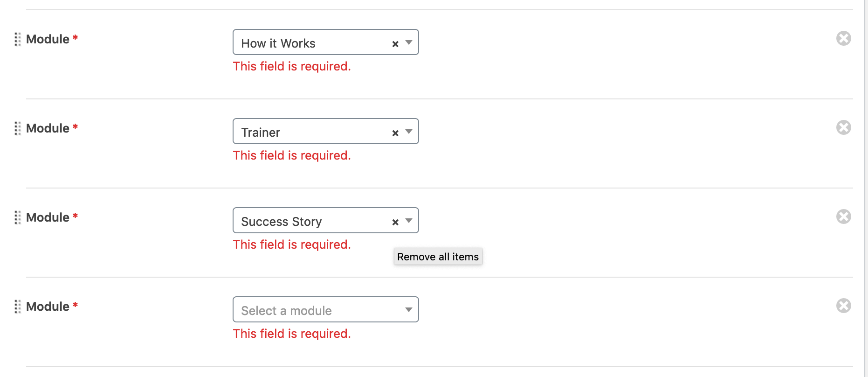Expand the Success Story dropdown list
The height and width of the screenshot is (377, 868).
point(408,221)
